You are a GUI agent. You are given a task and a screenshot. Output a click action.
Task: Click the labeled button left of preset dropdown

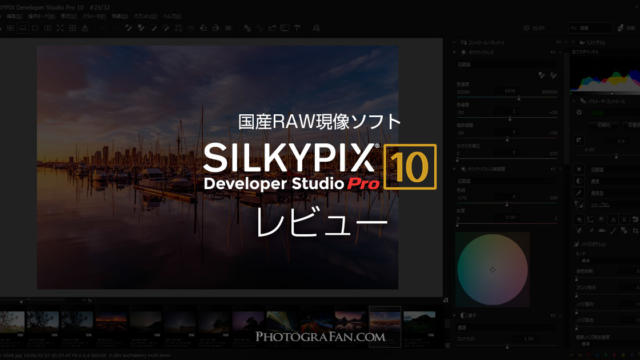pyautogui.click(x=534, y=28)
